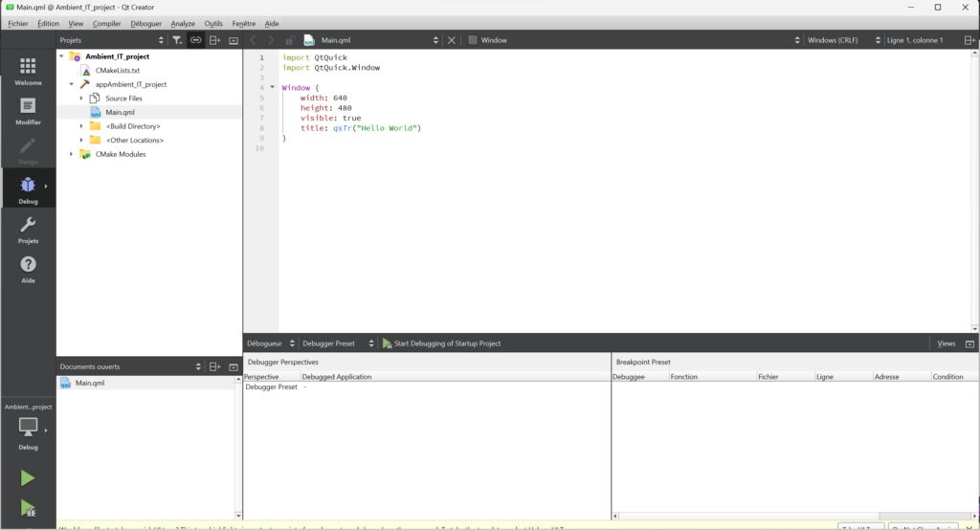Collapse the Ambient_IT_project tree node
The image size is (980, 530).
click(x=62, y=56)
